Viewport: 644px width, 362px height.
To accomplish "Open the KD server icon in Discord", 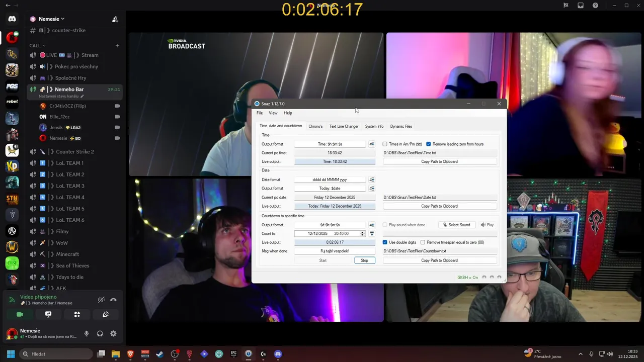I will click(12, 166).
